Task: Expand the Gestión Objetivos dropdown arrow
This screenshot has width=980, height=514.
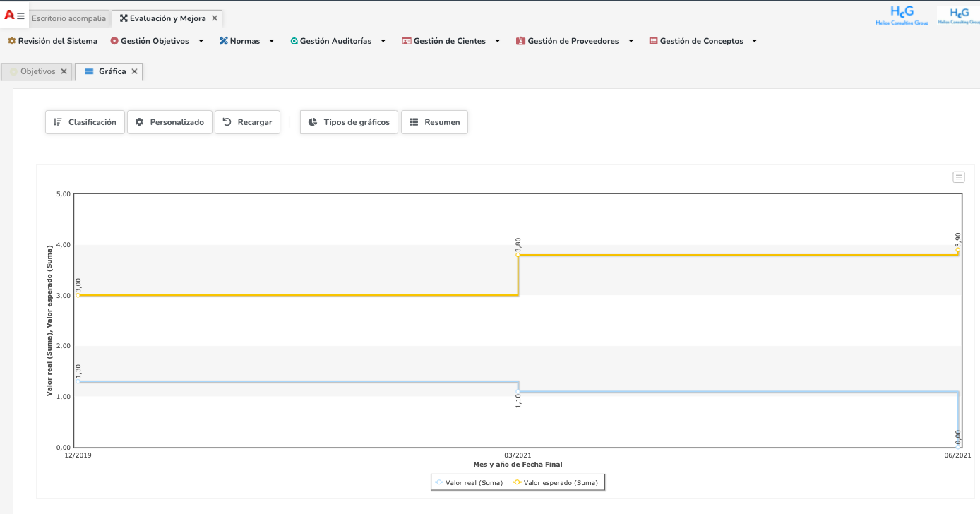Action: (x=201, y=41)
